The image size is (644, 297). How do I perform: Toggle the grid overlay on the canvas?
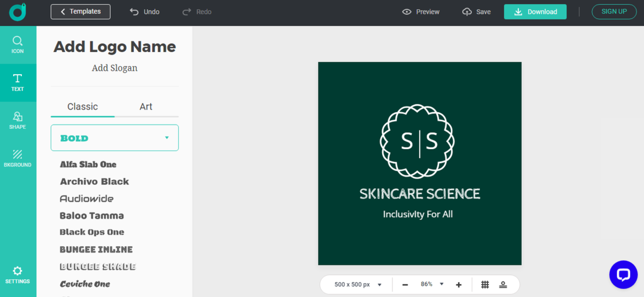click(x=485, y=284)
